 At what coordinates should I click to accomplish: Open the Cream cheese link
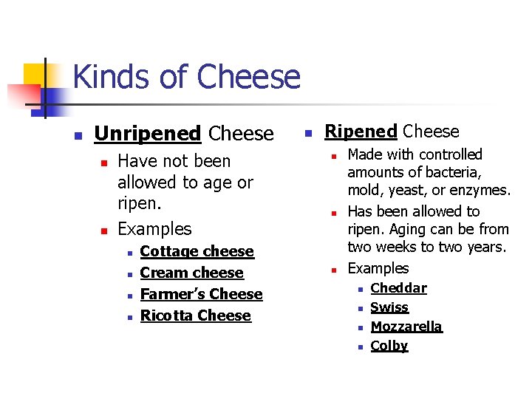(191, 273)
